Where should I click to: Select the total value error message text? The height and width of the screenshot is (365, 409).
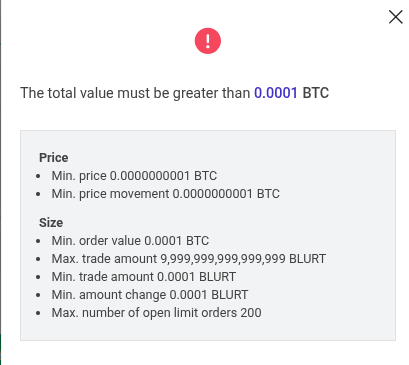(174, 93)
